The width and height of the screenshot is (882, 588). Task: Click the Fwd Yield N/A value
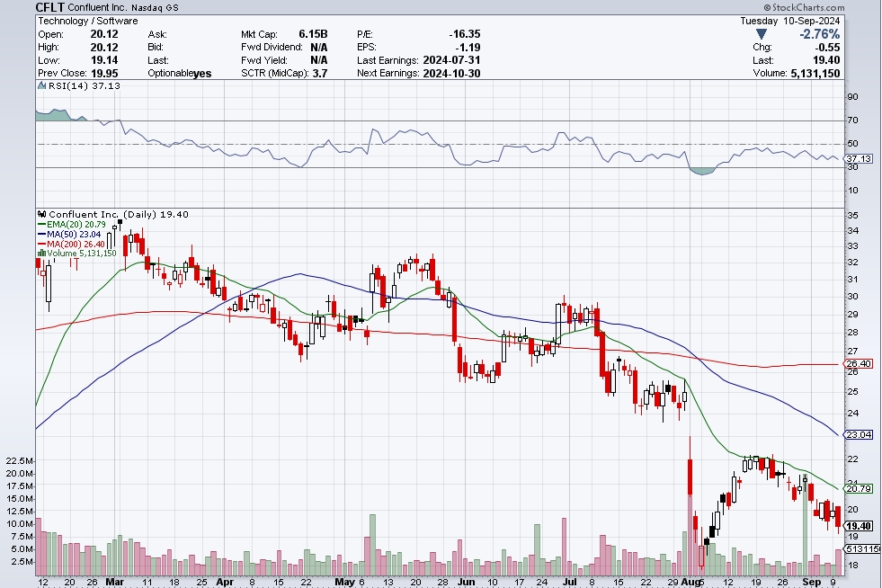click(318, 60)
